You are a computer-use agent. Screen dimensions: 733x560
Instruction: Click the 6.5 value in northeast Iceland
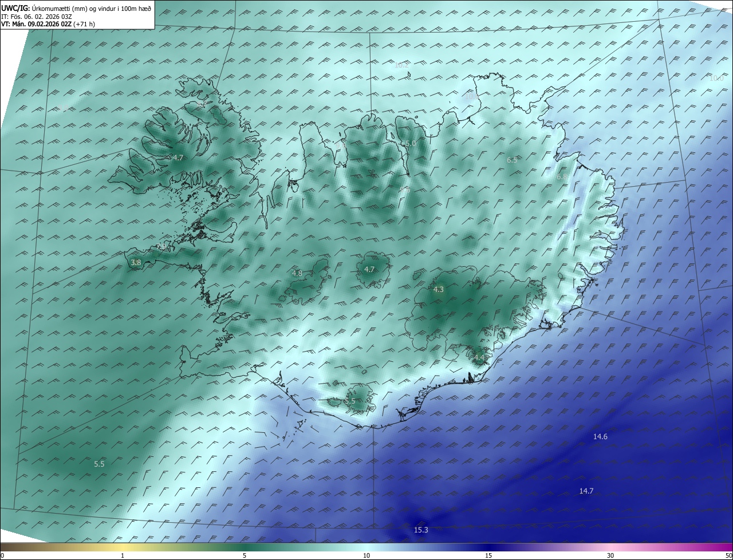(x=512, y=160)
